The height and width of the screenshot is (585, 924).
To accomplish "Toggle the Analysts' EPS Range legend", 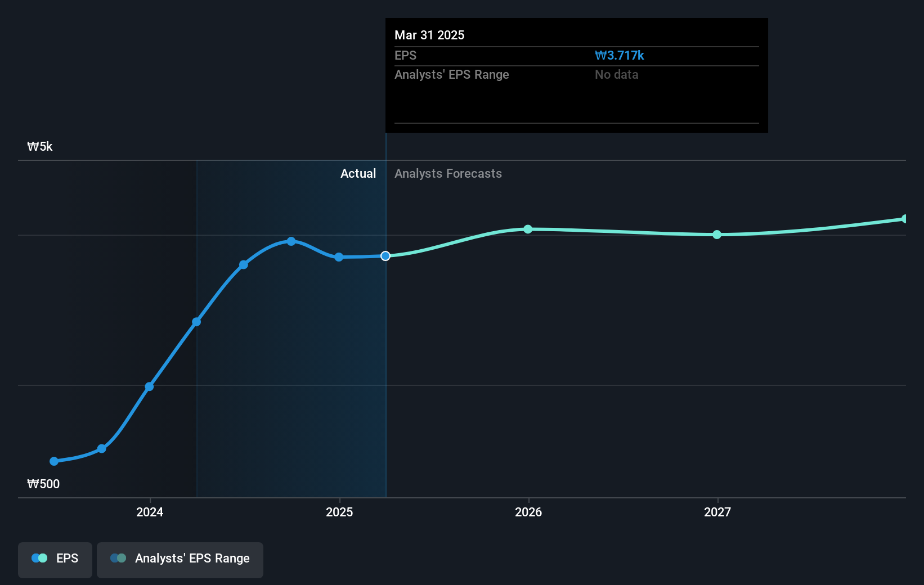I will [x=180, y=560].
